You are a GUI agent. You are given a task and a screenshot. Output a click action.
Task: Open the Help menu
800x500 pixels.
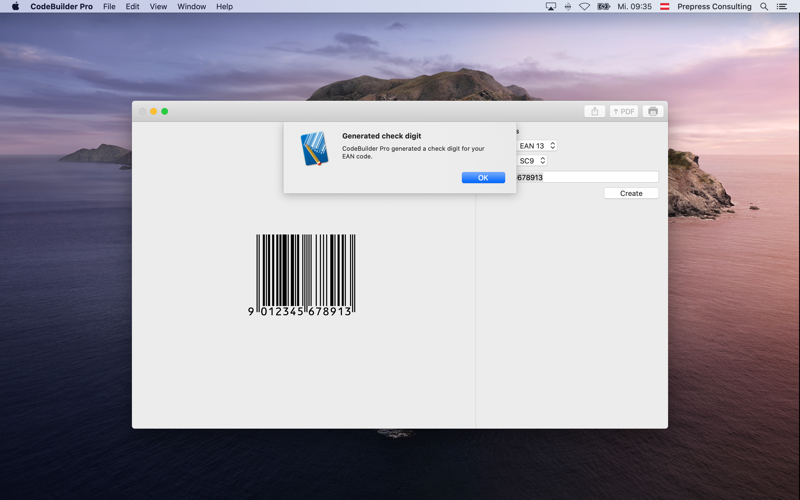[x=224, y=7]
